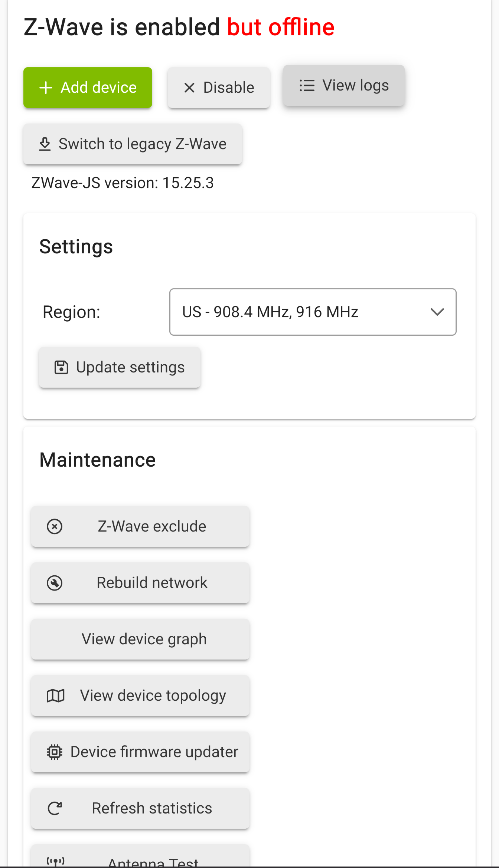Click the list icon beside View logs
The width and height of the screenshot is (499, 868).
point(307,85)
